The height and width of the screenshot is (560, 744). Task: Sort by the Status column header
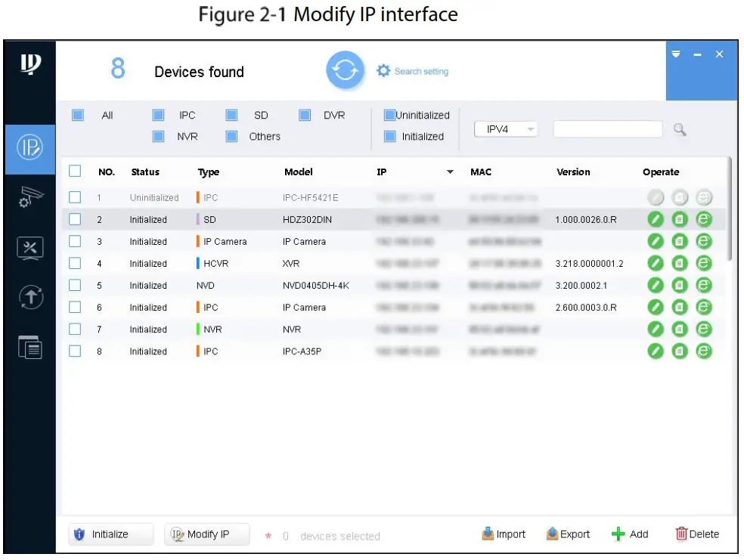(x=145, y=172)
